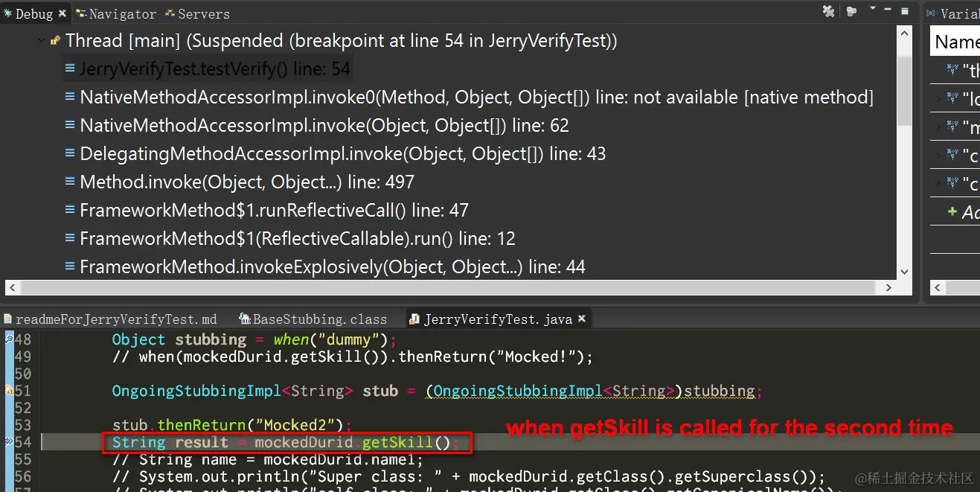Click the warning marker at line 51
Image resolution: width=980 pixels, height=492 pixels.
(9, 391)
